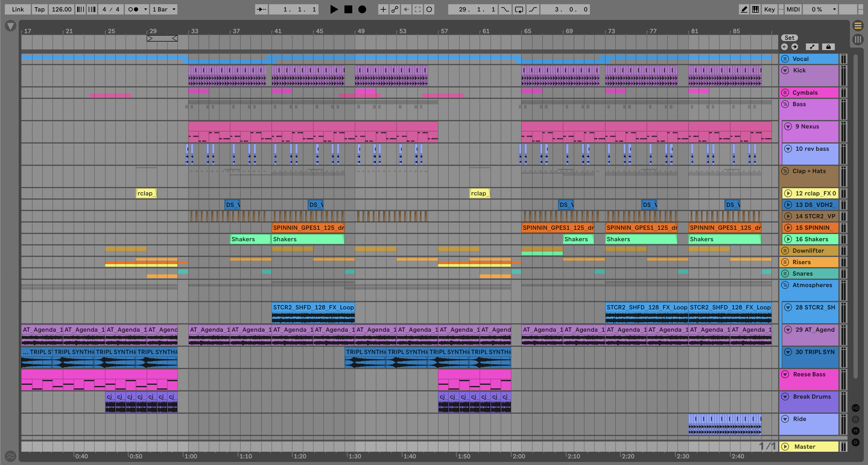The image size is (868, 465).
Task: Toggle the Punch-In switch
Action: (x=505, y=9)
